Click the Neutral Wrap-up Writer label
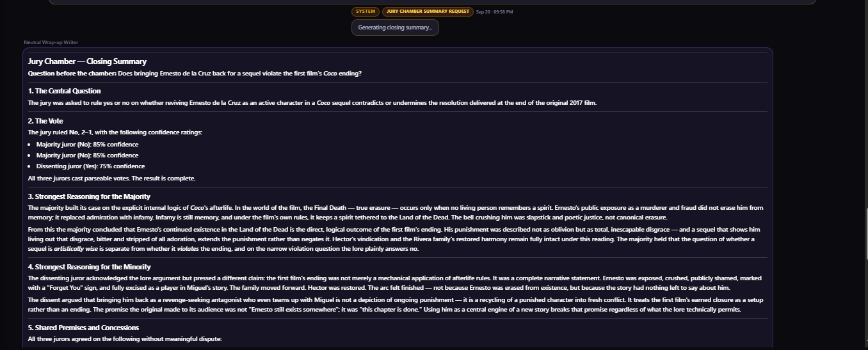868x350 pixels. pyautogui.click(x=51, y=43)
